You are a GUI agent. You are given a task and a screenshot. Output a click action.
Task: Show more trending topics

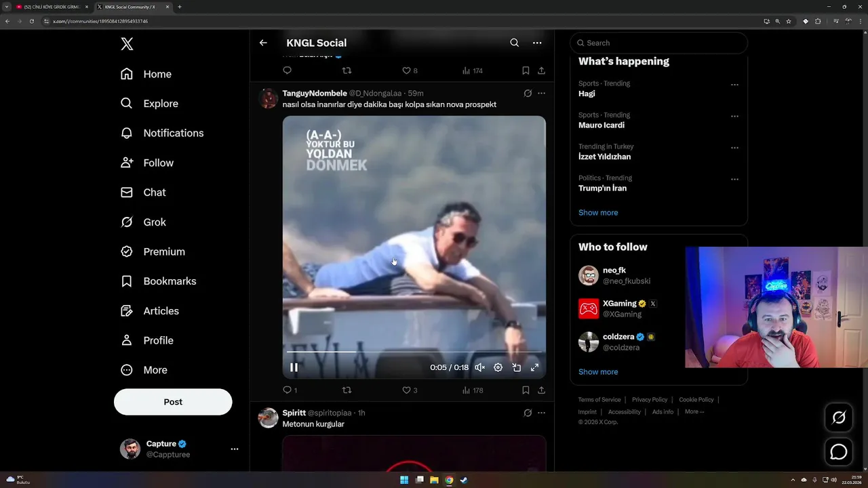(598, 213)
